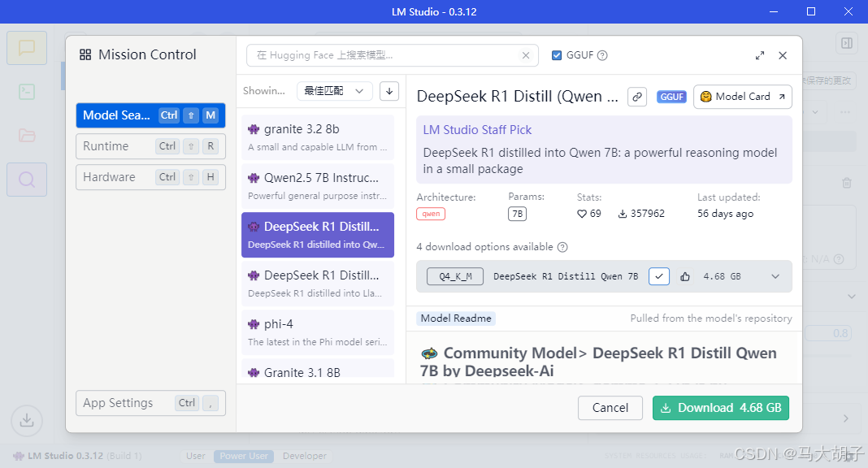Screen dimensions: 868x468
Task: Open the Developer terminal sidebar icon
Action: [x=27, y=92]
